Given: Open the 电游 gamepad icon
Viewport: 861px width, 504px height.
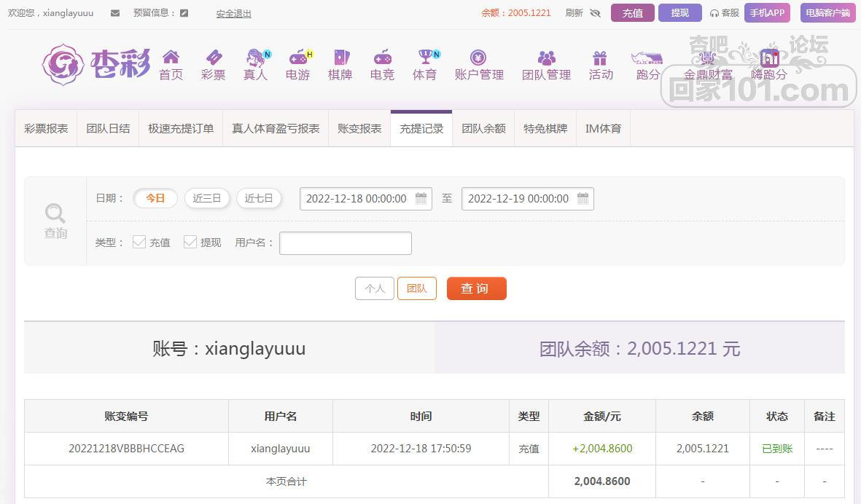Looking at the screenshot, I should point(299,57).
